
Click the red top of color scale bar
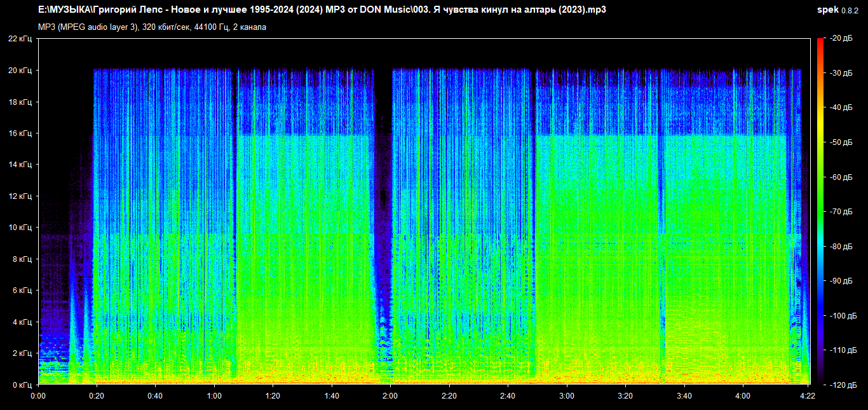(820, 42)
